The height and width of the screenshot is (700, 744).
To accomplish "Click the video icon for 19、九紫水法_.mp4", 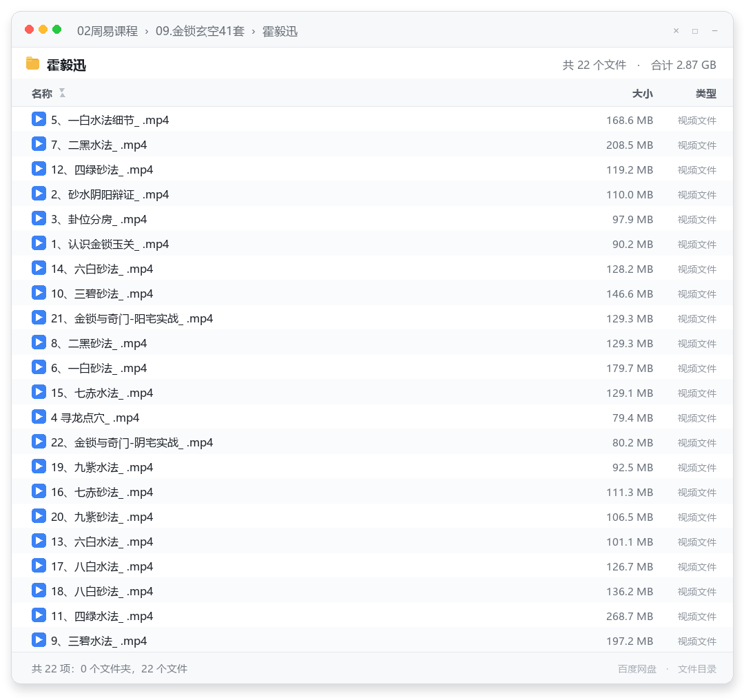I will click(x=39, y=466).
